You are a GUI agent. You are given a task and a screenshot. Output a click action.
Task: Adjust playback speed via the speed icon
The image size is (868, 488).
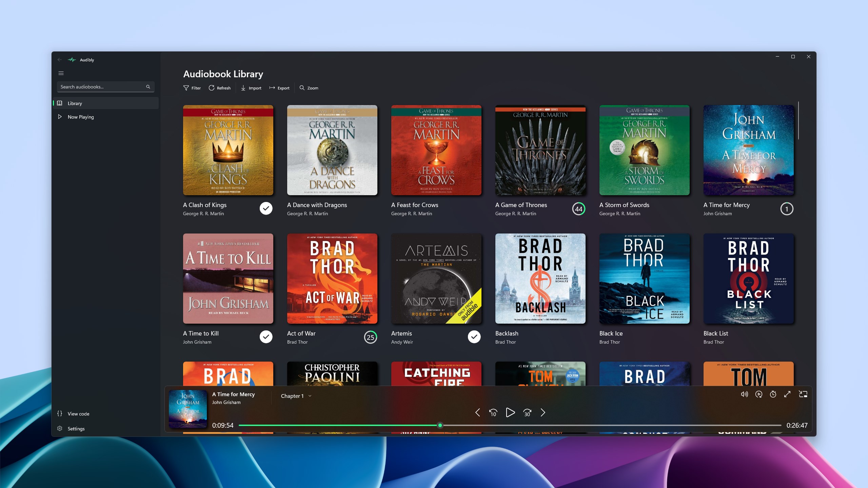[x=759, y=394]
